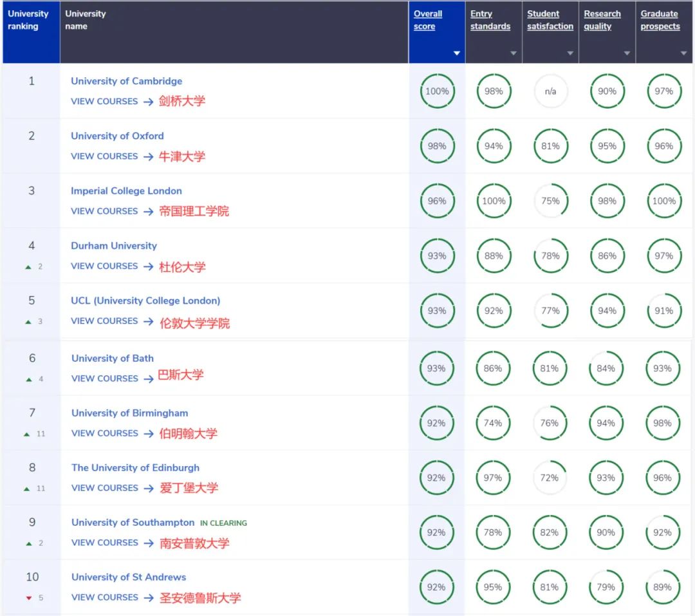This screenshot has height=616, width=695.
Task: Click Oxford's 95% research quality circle
Action: tap(607, 146)
